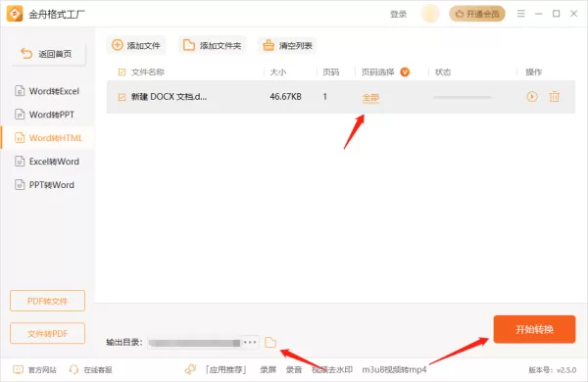The image size is (588, 382).
Task: Toggle the select-all checkbox beside 文件名称
Action: pos(122,72)
